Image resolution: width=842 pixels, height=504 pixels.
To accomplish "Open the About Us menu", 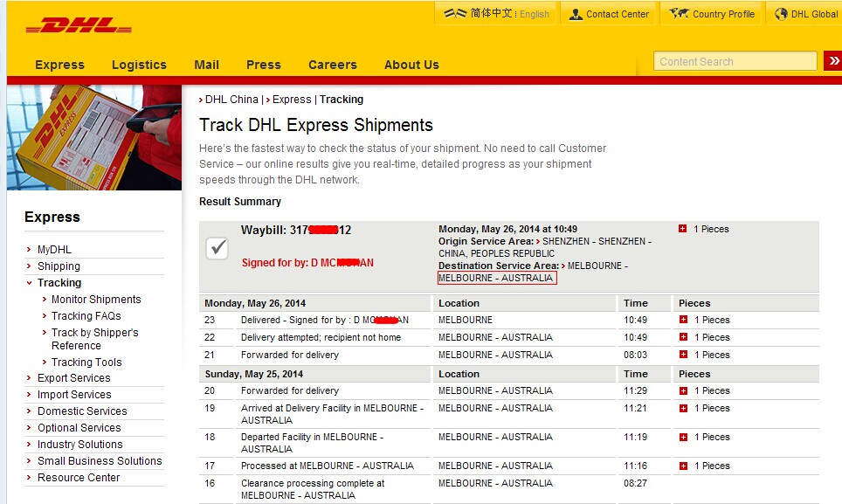I will 412,65.
